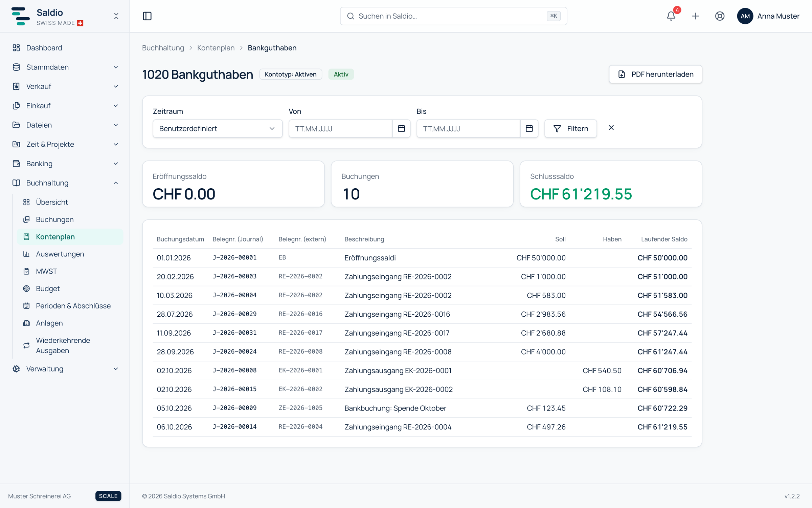The height and width of the screenshot is (508, 812).
Task: Expand the Banking menu
Action: click(65, 164)
